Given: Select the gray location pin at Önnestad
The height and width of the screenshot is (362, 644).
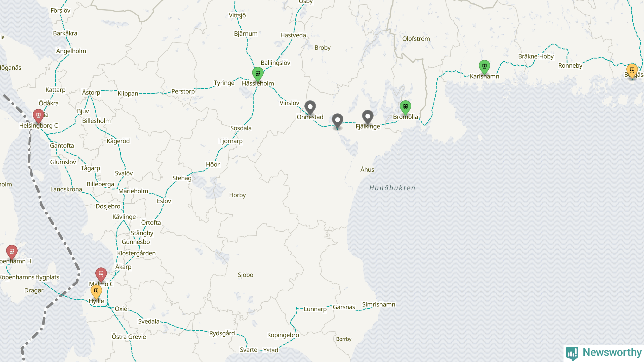Looking at the screenshot, I should 310,107.
